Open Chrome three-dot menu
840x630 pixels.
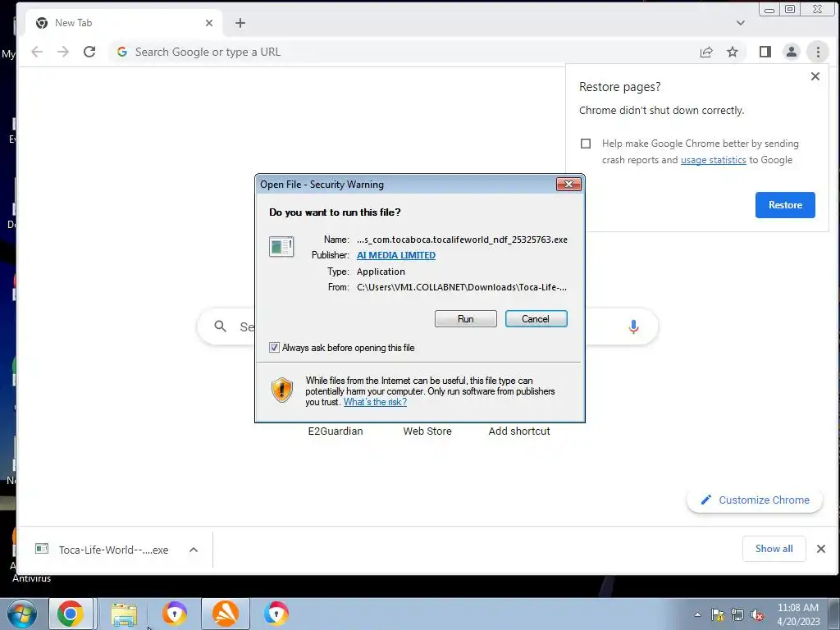818,52
